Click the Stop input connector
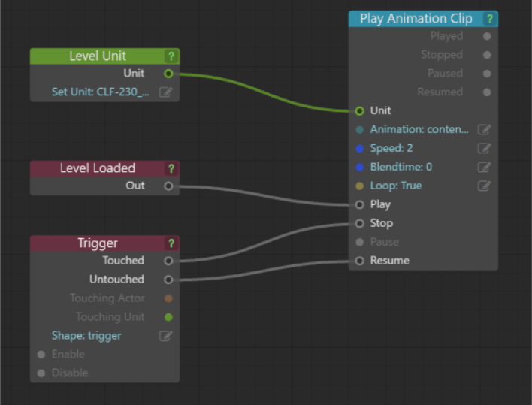 (359, 223)
